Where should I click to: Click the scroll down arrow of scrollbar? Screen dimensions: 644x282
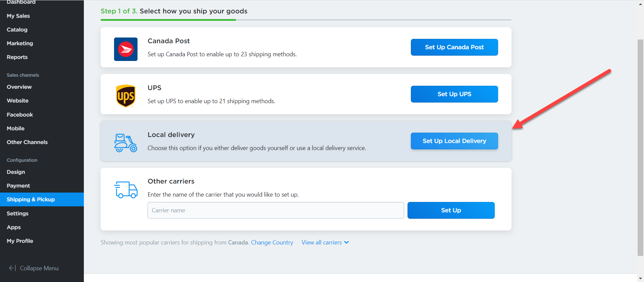[x=640, y=278]
